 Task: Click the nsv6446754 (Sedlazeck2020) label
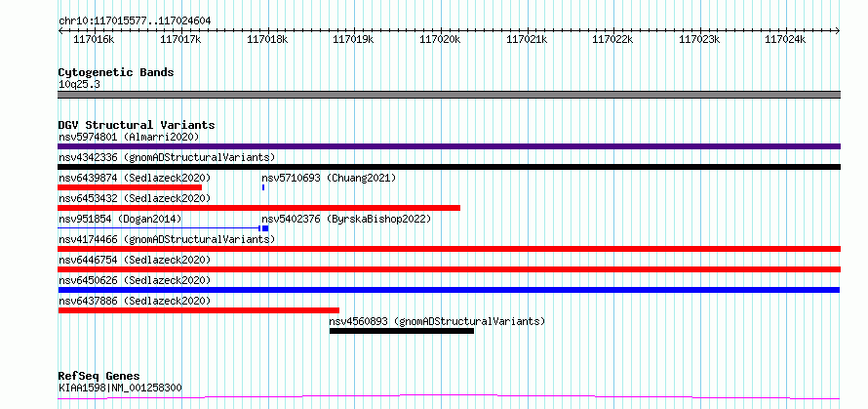point(135,260)
